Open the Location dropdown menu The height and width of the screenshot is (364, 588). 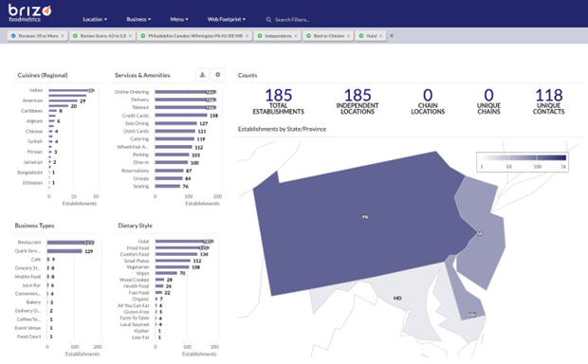coord(95,19)
